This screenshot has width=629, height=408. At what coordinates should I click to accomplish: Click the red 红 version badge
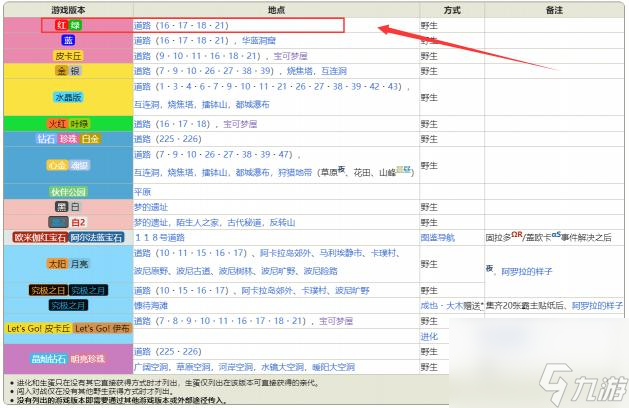[x=59, y=23]
